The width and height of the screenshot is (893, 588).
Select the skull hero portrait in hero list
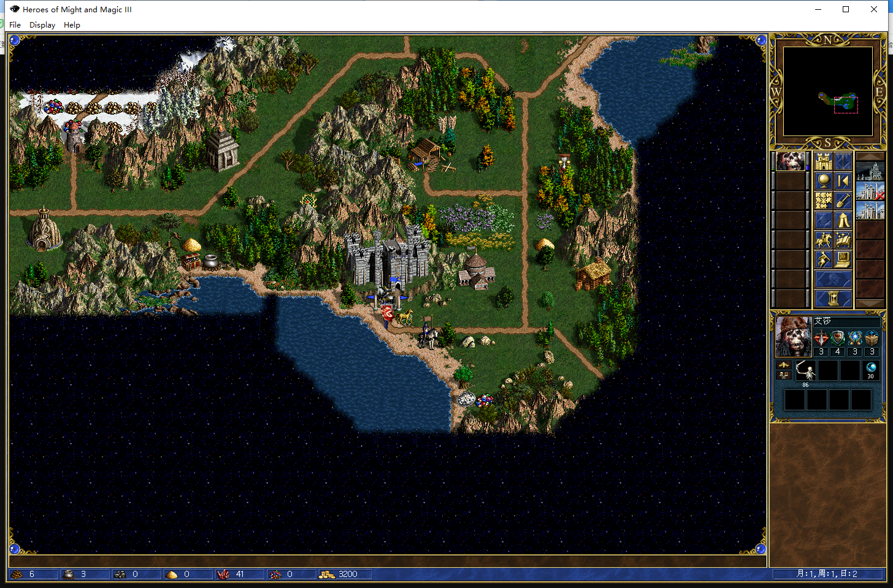click(x=791, y=162)
